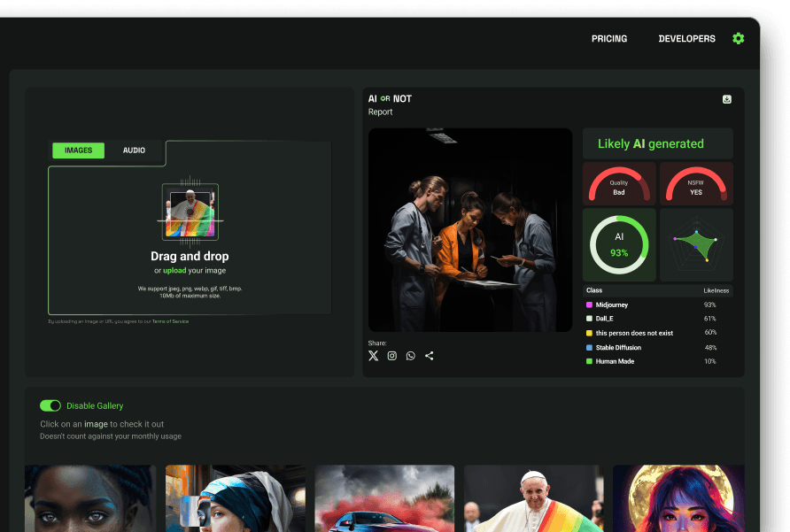Download the report using the top-right icon
Screen dimensions: 790x532
tap(726, 99)
